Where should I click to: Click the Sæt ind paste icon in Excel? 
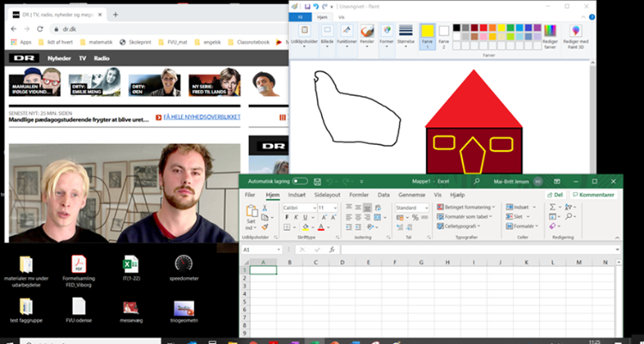[x=252, y=213]
